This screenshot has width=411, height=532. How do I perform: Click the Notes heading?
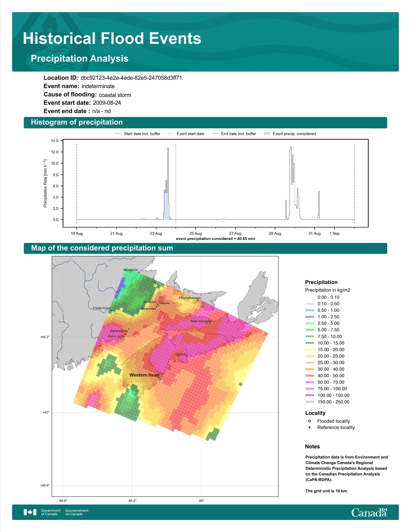[x=312, y=447]
